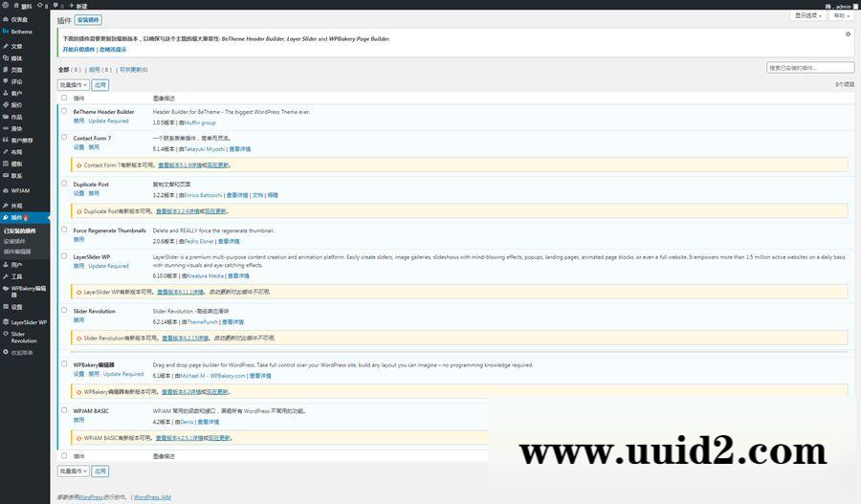
Task: Open 安装插件 submenu item in sidebar
Action: point(14,242)
